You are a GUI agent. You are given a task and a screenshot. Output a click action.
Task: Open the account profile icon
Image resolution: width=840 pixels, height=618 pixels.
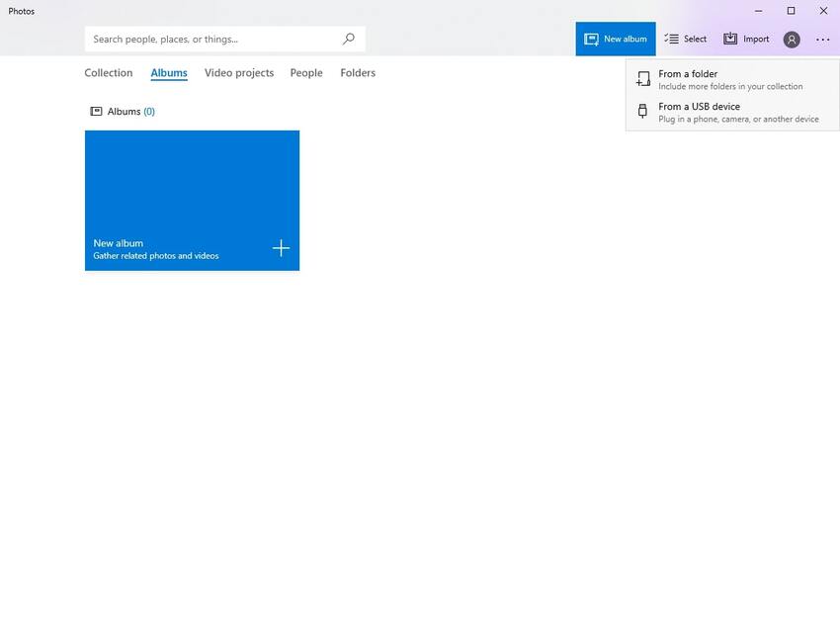(x=792, y=40)
